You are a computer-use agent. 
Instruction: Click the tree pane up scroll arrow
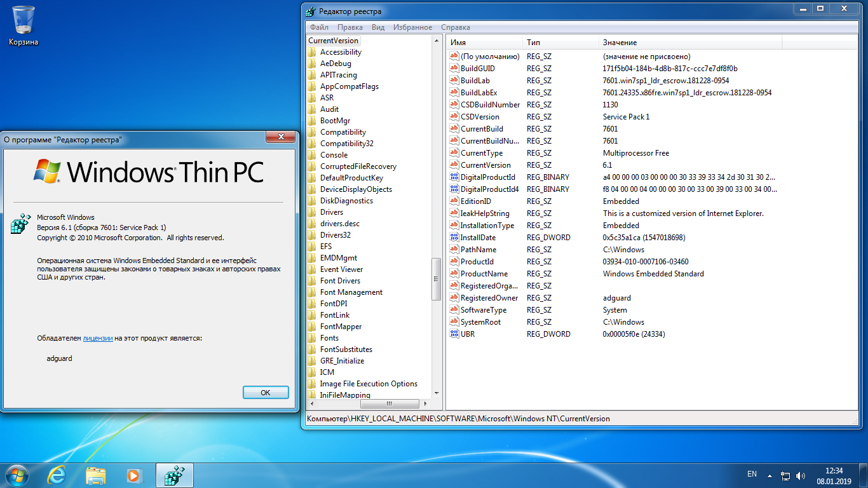point(437,41)
